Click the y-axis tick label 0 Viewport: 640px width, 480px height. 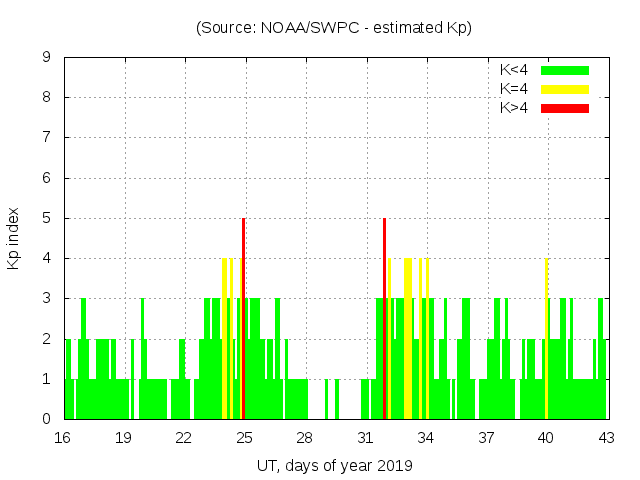(x=46, y=419)
